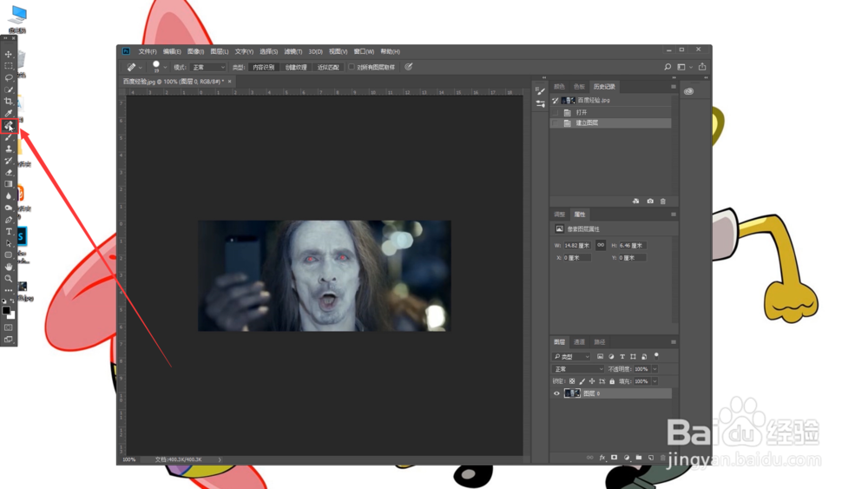
Task: Switch to the 通道 channels tab
Action: point(579,341)
